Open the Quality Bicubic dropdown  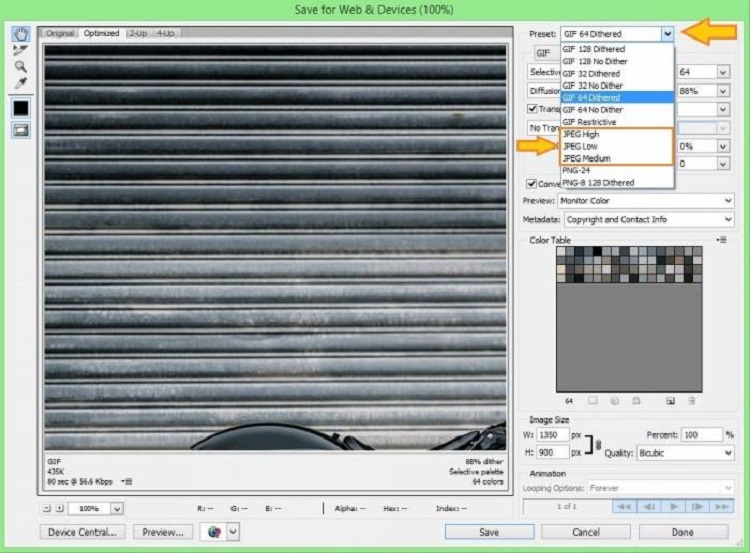(x=685, y=453)
